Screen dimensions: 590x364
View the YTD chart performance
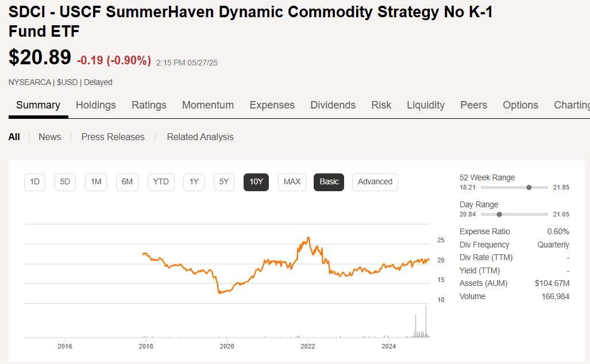pos(160,182)
